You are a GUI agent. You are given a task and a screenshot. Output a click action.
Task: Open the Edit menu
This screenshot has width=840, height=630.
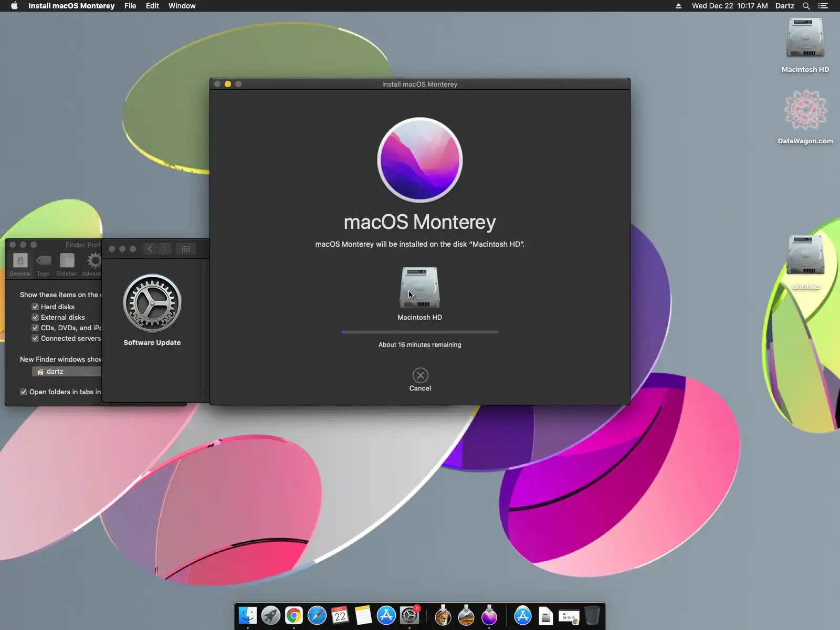pos(152,6)
